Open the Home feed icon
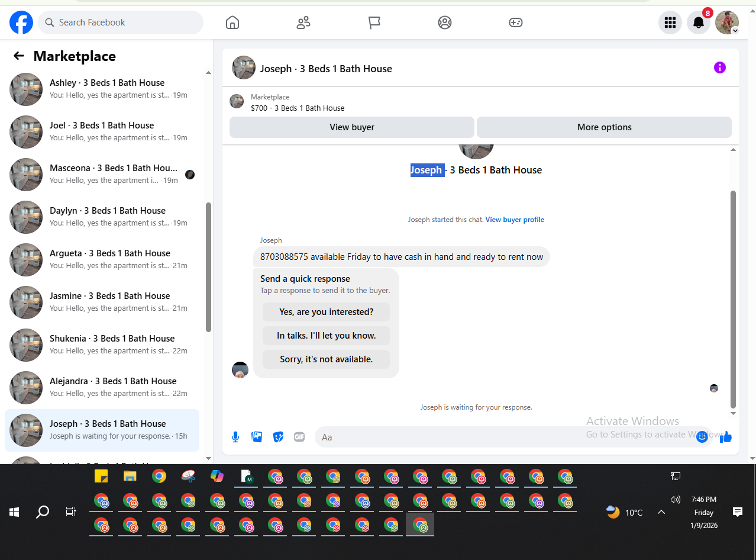Image resolution: width=756 pixels, height=560 pixels. [232, 22]
